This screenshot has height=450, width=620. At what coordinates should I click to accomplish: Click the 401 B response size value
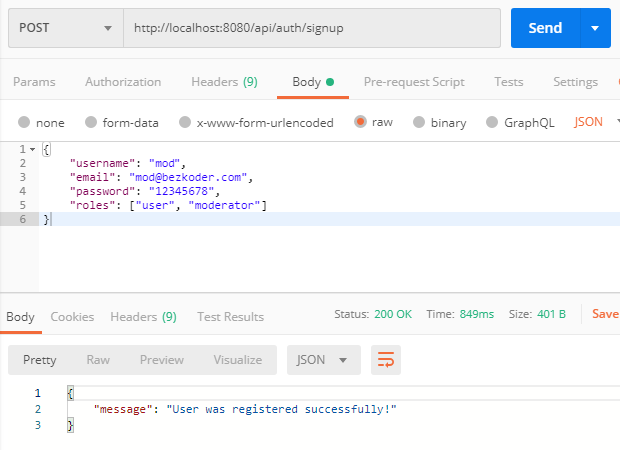[x=551, y=314]
